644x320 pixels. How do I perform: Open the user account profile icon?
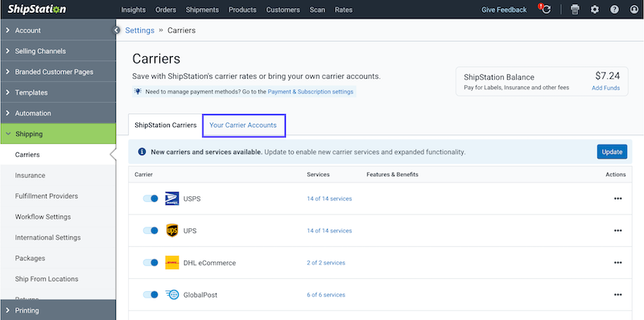(x=634, y=10)
